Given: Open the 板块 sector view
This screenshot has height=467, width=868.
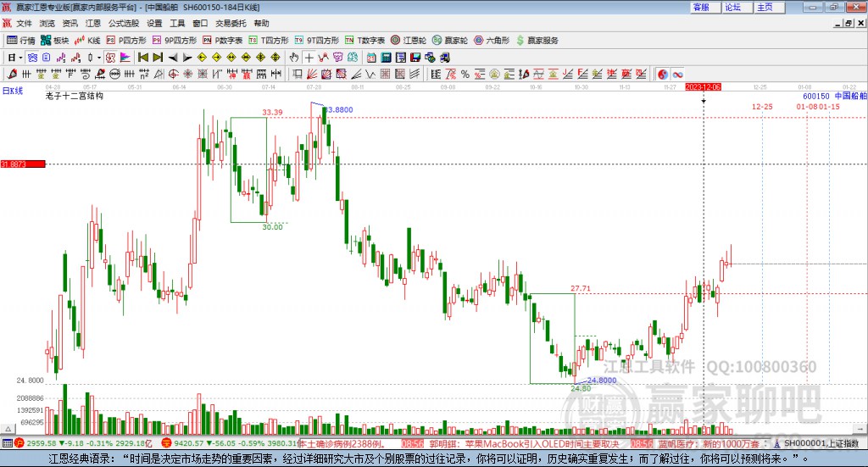Looking at the screenshot, I should 55,41.
